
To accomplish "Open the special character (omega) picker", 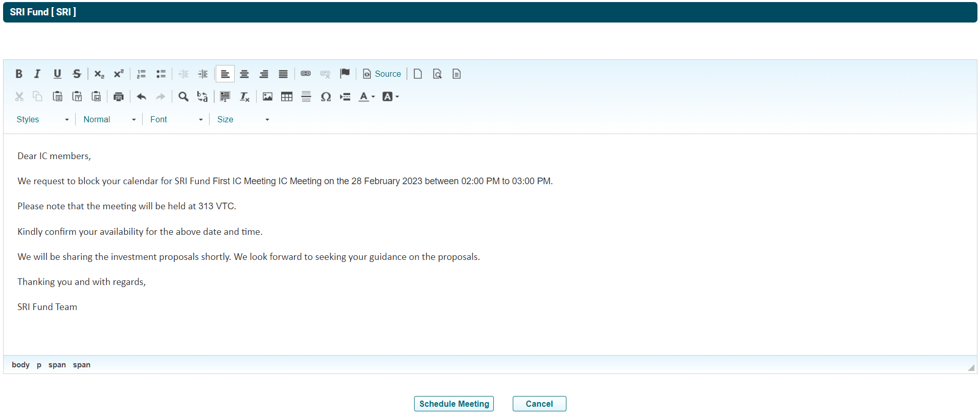I will (x=326, y=97).
